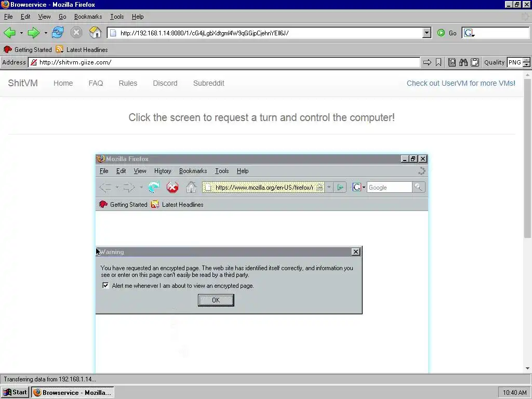
Task: Open the Go menu in outer Firefox
Action: [x=62, y=17]
